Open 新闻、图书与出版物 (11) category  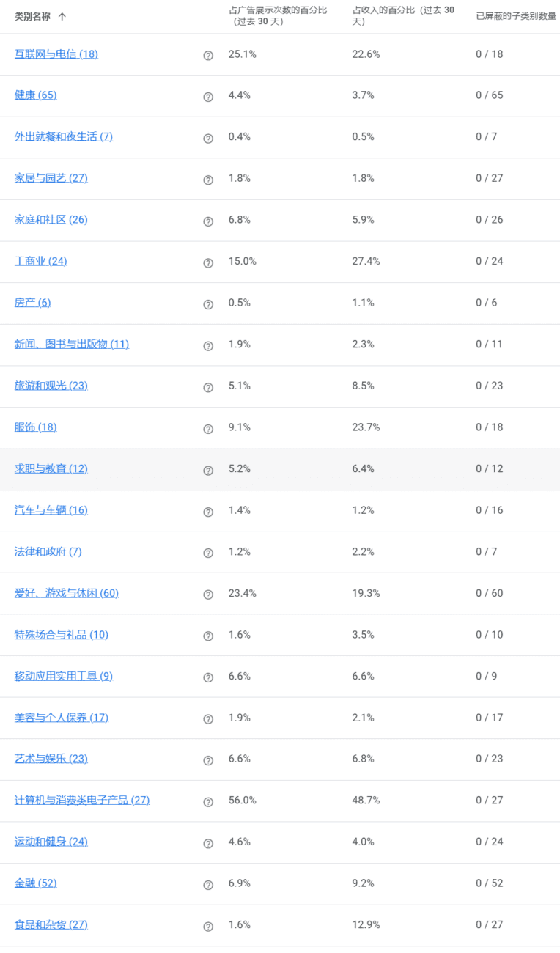72,344
